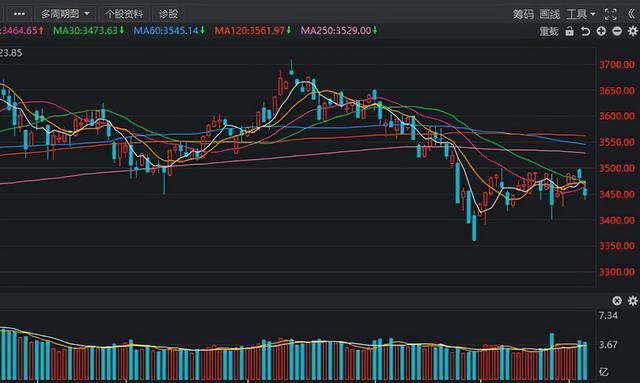Click the 3.67 volume axis label
The image size is (640, 383).
[x=608, y=345]
